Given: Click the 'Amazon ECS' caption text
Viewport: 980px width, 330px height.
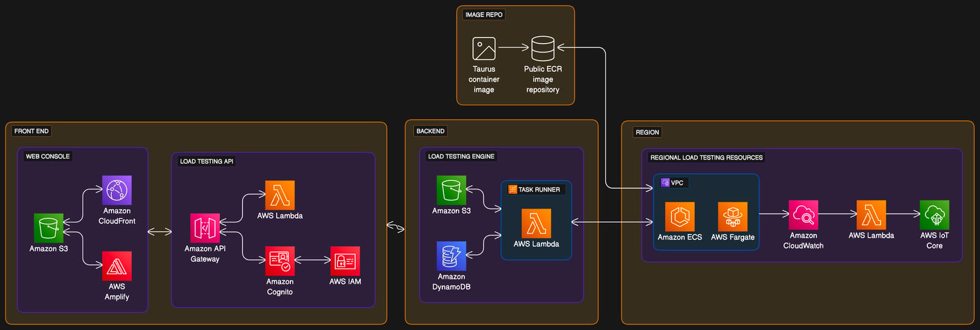Looking at the screenshot, I should tap(680, 237).
